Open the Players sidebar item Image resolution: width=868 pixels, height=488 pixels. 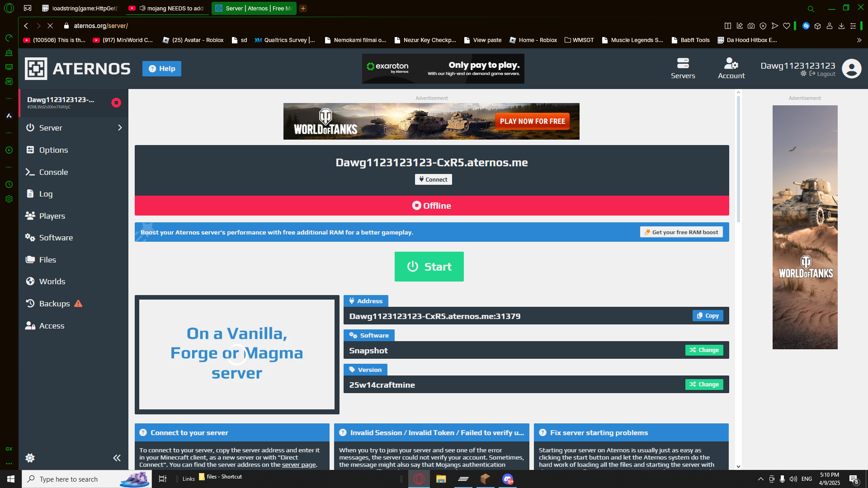(x=74, y=216)
